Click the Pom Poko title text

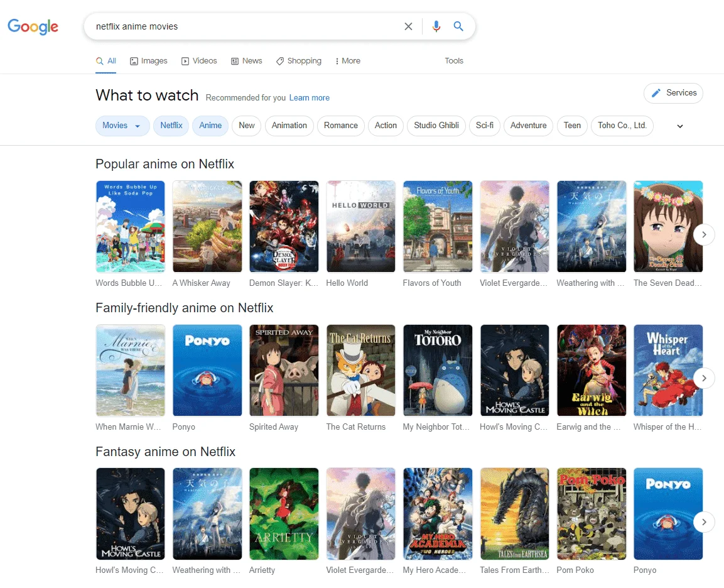click(x=575, y=570)
